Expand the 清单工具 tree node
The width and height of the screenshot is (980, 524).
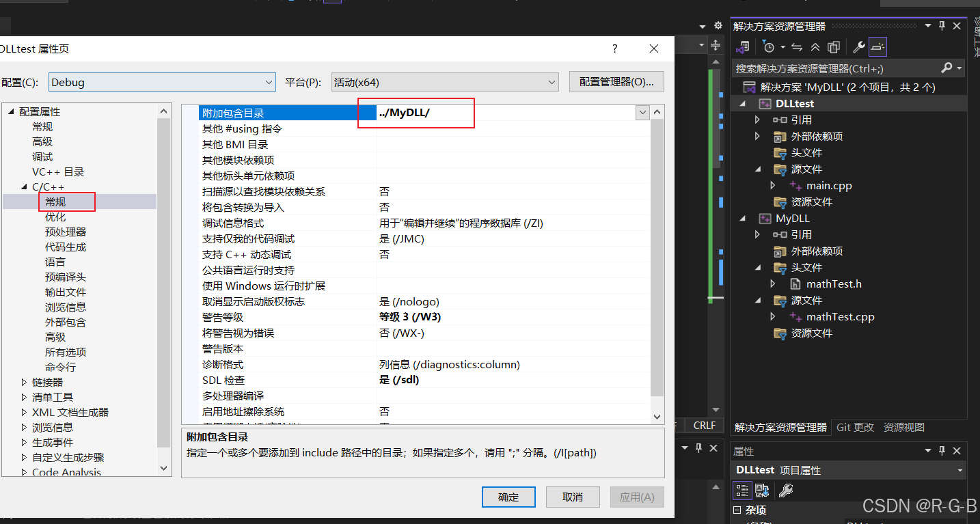coord(23,397)
